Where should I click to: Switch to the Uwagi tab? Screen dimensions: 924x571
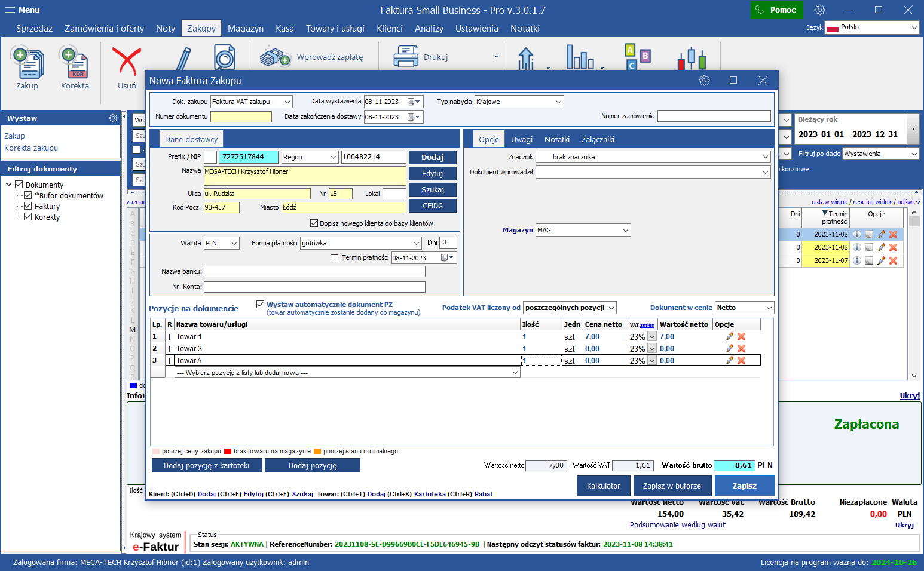point(521,139)
